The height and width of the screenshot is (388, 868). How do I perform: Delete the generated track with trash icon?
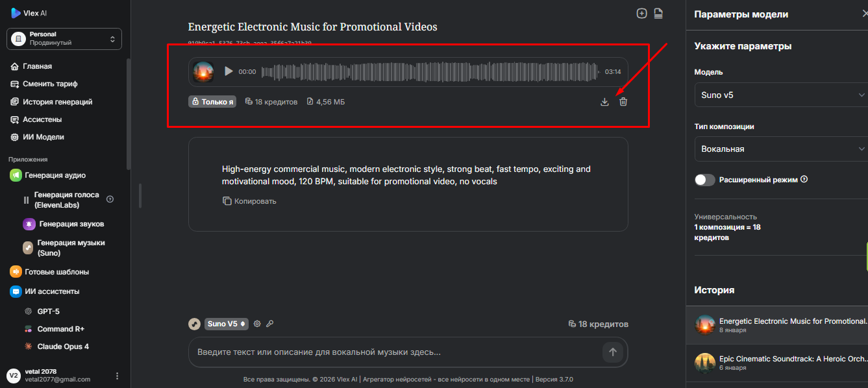tap(623, 102)
